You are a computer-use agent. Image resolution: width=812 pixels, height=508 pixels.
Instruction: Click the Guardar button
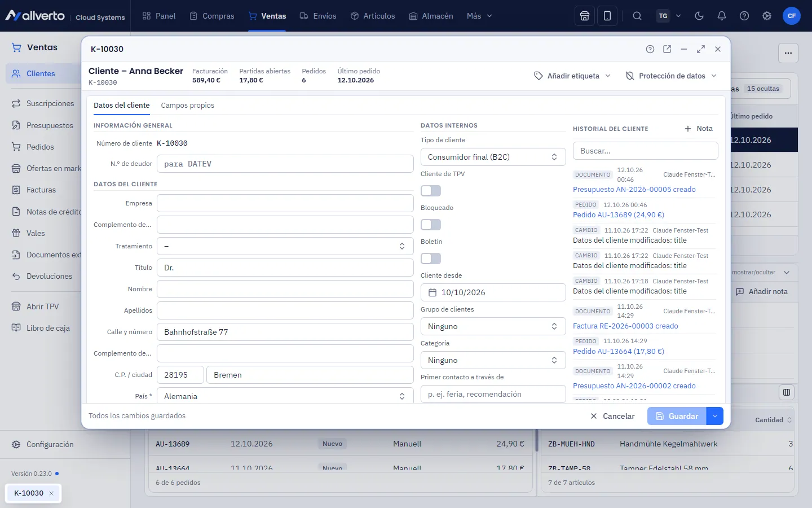point(677,416)
